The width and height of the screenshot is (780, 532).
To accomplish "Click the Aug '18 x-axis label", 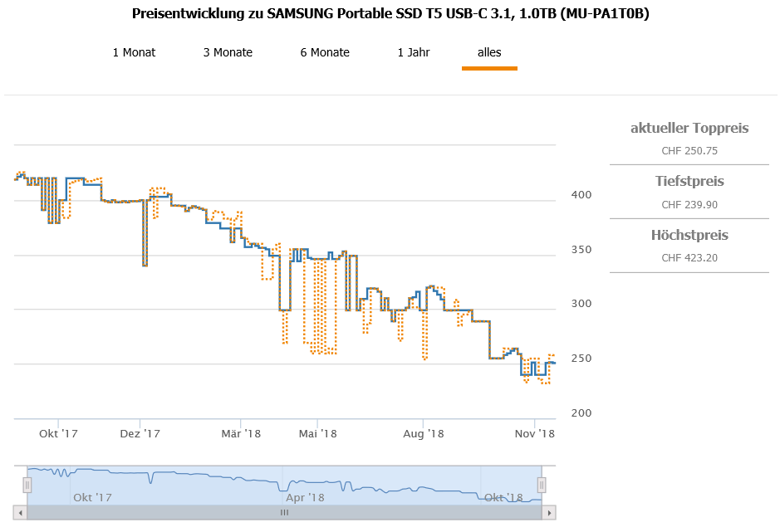I will coord(424,433).
